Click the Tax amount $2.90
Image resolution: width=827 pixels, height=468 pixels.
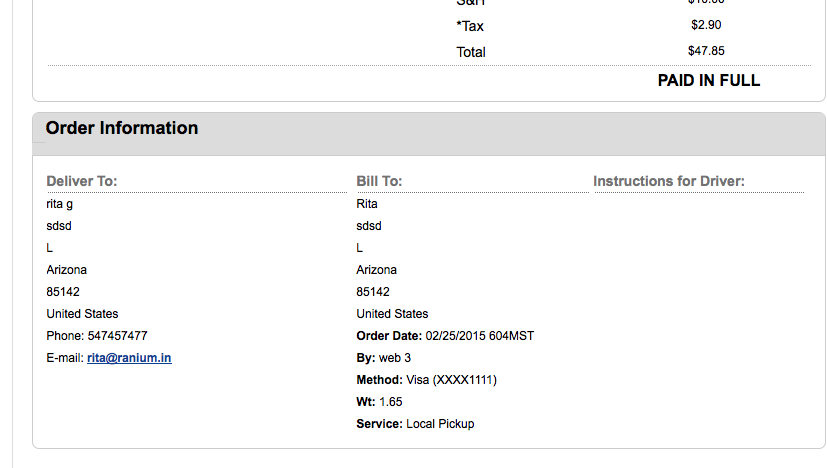point(706,25)
